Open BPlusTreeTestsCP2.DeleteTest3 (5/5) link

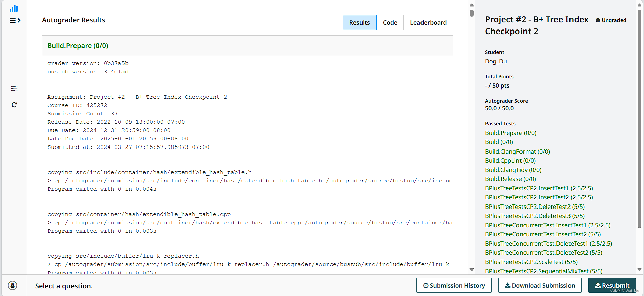point(535,216)
